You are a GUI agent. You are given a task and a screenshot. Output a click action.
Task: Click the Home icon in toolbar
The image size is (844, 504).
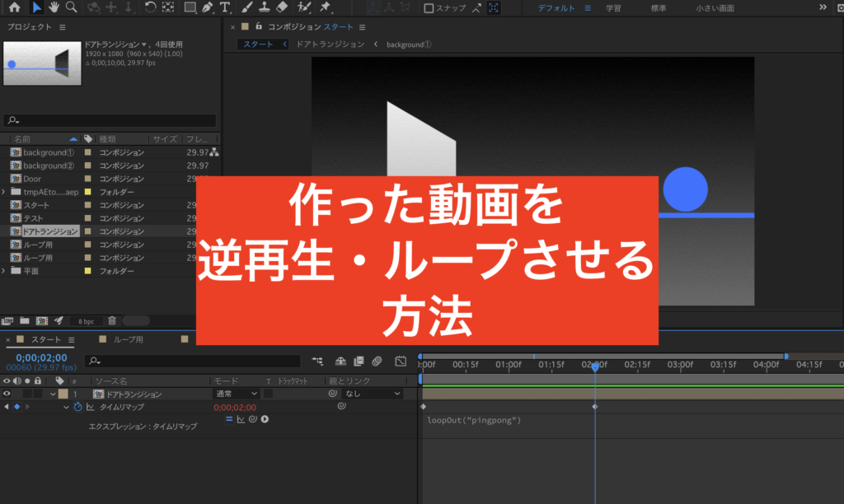pos(14,7)
